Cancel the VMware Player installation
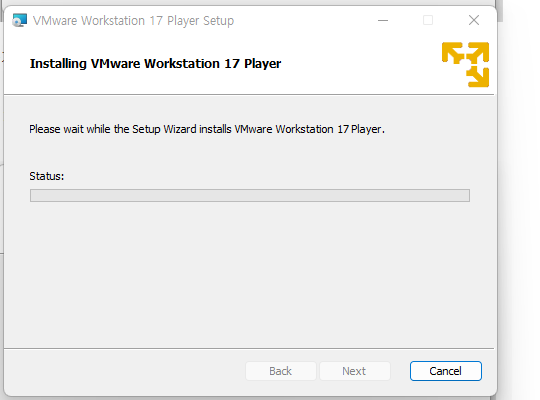This screenshot has height=400, width=540. click(x=446, y=371)
